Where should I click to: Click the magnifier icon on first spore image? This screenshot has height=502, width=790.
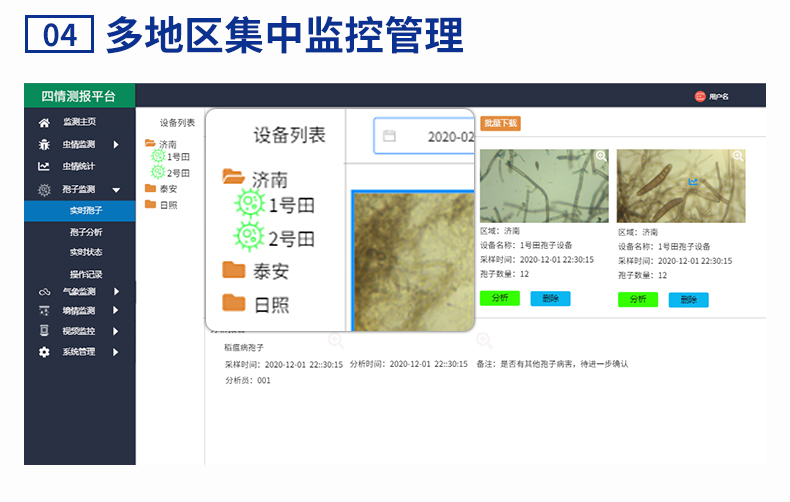[601, 157]
